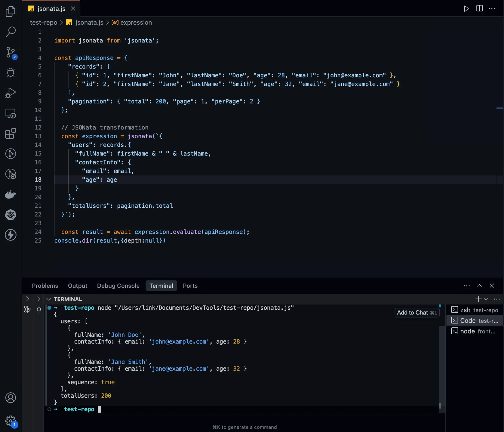Open the expression symbol breadcrumb
This screenshot has width=504, height=432.
(136, 23)
